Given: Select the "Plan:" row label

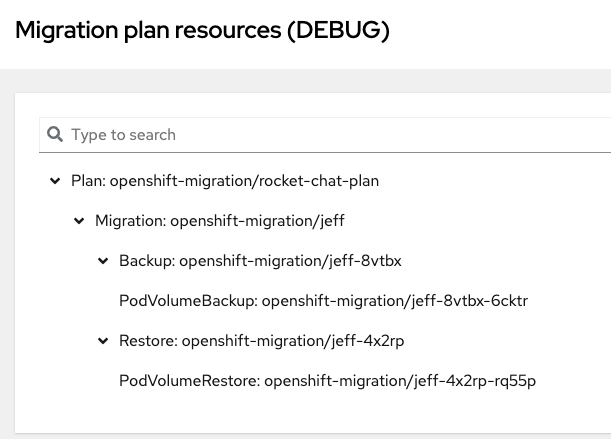Looking at the screenshot, I should (88, 181).
